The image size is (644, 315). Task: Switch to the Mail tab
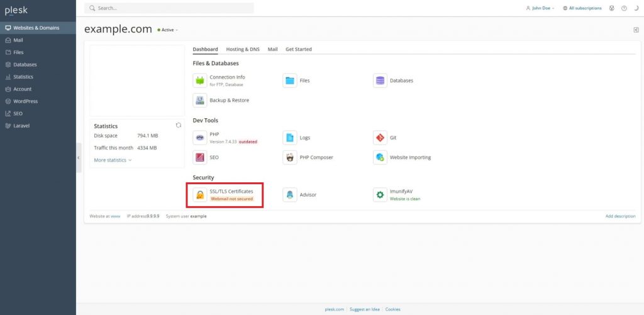pyautogui.click(x=273, y=49)
